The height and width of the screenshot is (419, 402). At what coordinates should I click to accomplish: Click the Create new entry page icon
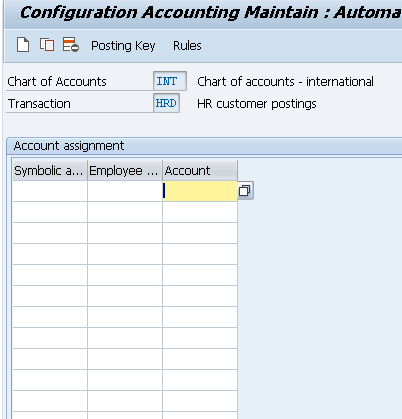23,45
